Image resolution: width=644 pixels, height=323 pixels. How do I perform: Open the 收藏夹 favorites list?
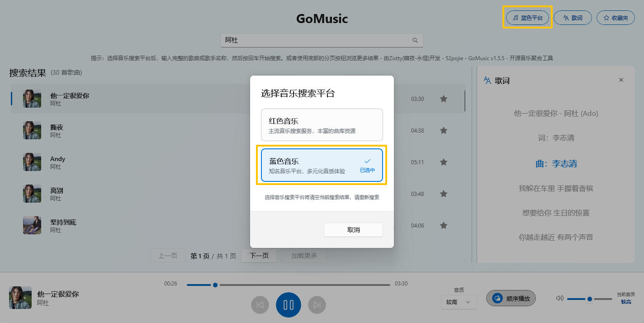[x=616, y=18]
